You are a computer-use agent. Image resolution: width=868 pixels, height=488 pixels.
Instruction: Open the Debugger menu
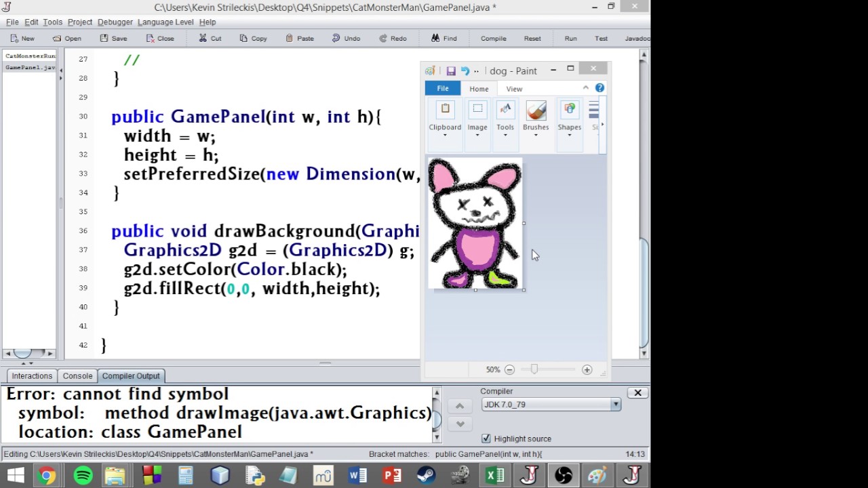point(115,22)
